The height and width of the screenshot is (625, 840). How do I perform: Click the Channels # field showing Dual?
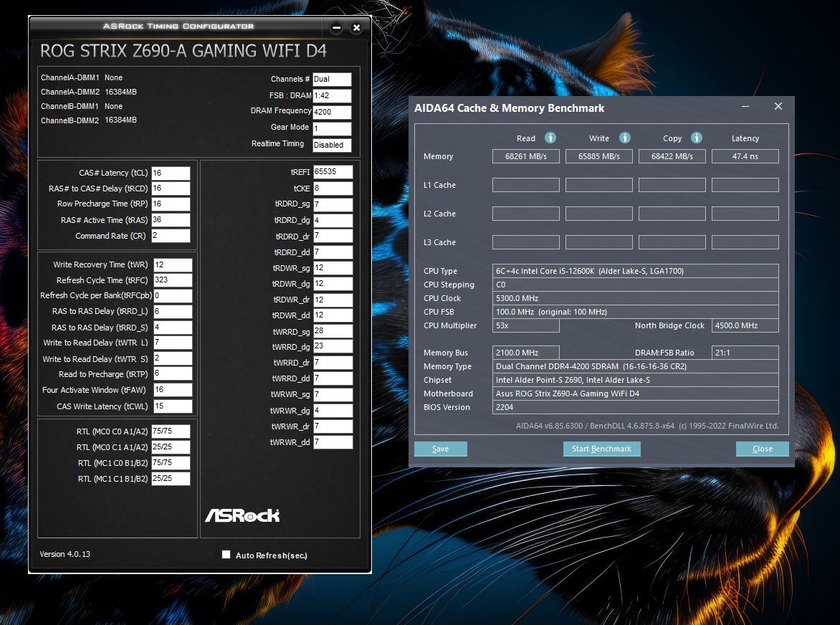[x=332, y=80]
